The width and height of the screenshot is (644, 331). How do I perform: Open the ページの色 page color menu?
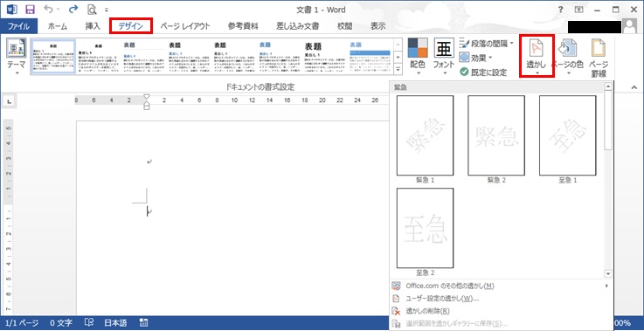569,57
